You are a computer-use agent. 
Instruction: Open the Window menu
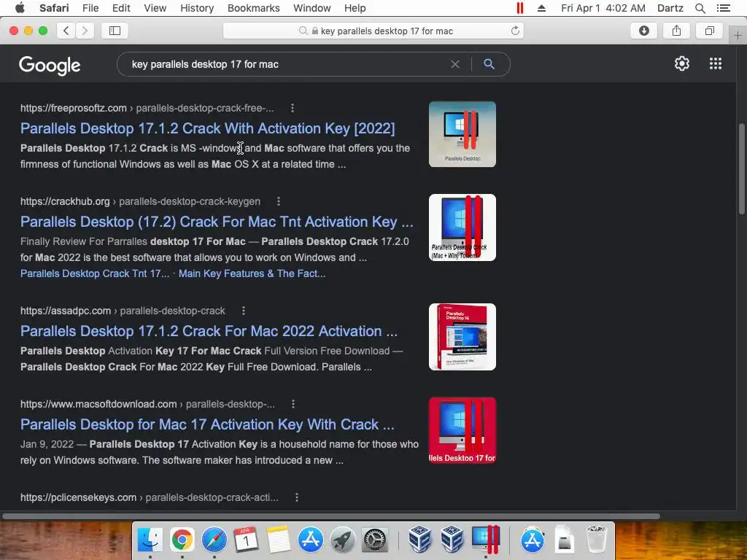pyautogui.click(x=312, y=8)
